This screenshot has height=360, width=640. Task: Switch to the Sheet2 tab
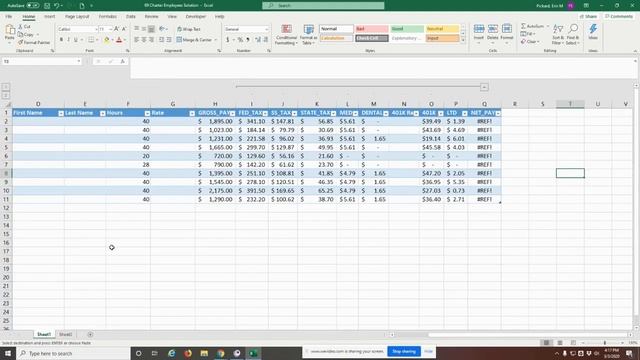click(x=65, y=334)
